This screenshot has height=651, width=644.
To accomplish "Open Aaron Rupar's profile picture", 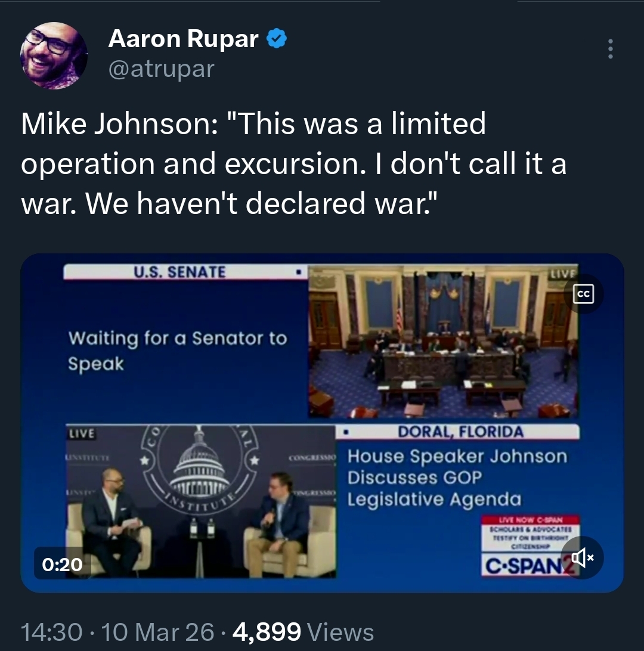I will (x=54, y=55).
